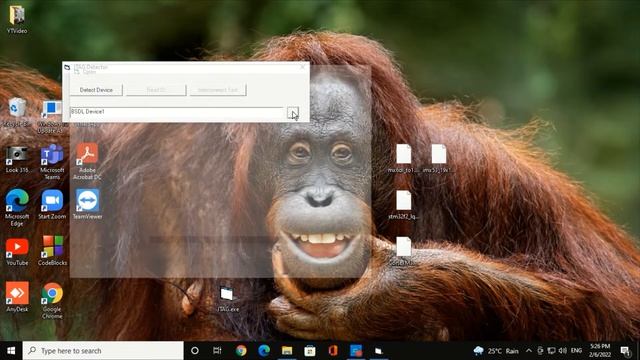Open the YTVideo folder on desktop

tap(17, 19)
